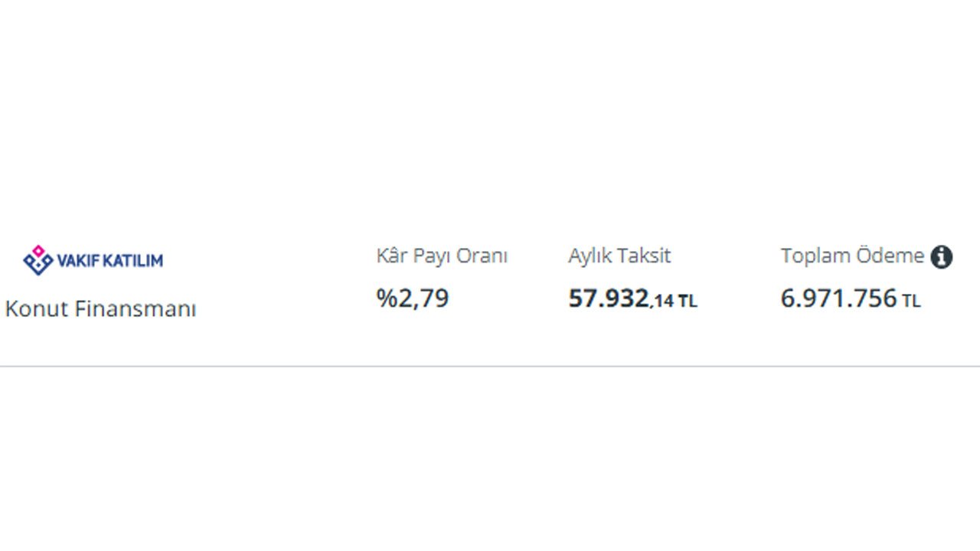Select the 2,79 profit rate number

coord(423,298)
